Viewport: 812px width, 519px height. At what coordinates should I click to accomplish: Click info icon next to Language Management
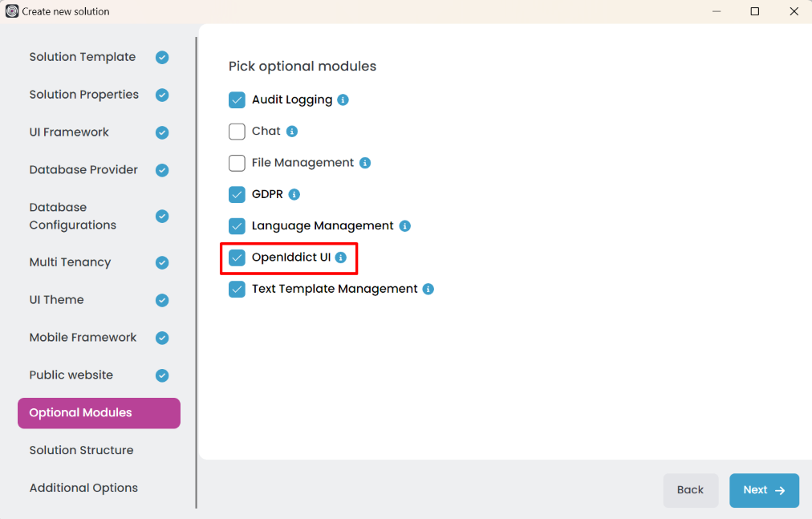pos(405,225)
